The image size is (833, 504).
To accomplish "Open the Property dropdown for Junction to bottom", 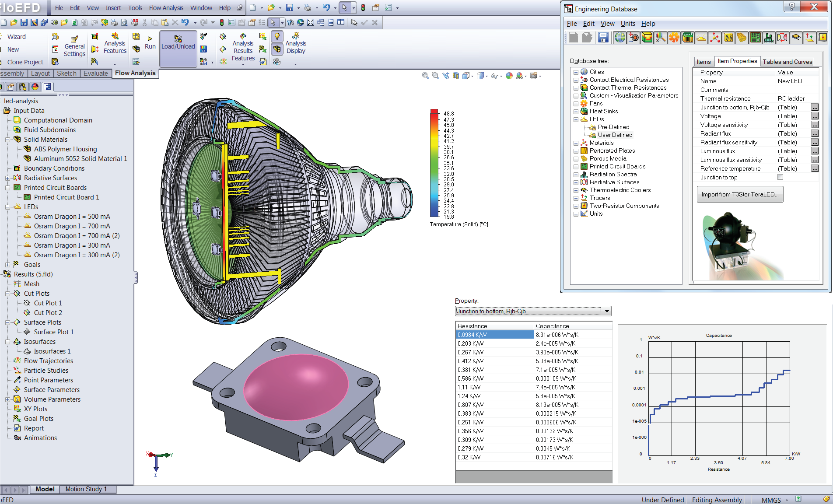I will (607, 311).
